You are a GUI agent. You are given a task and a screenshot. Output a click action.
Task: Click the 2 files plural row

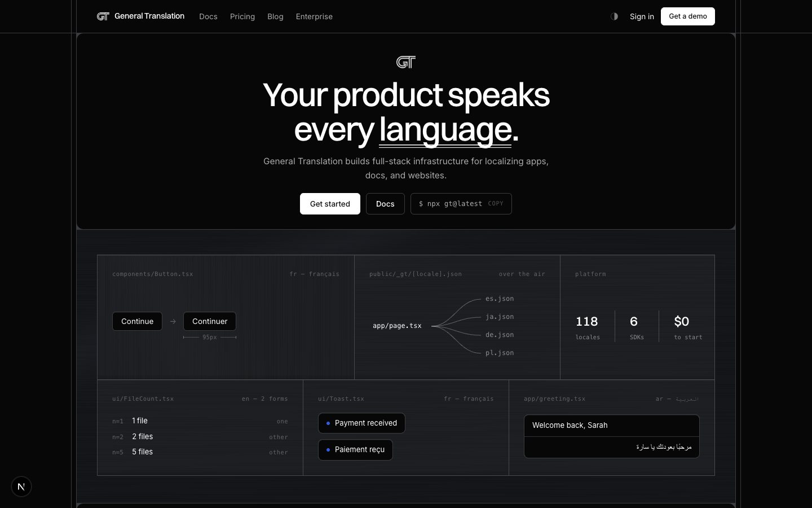click(200, 437)
